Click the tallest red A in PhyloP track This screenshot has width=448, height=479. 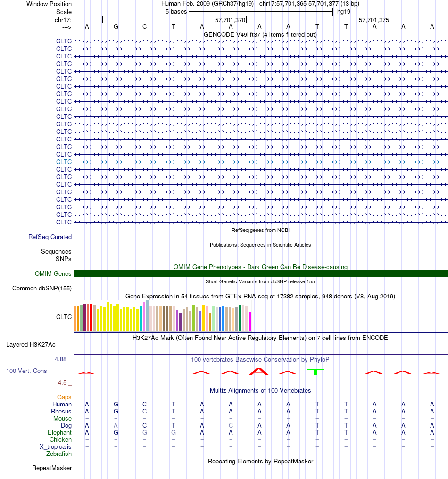[x=259, y=371]
